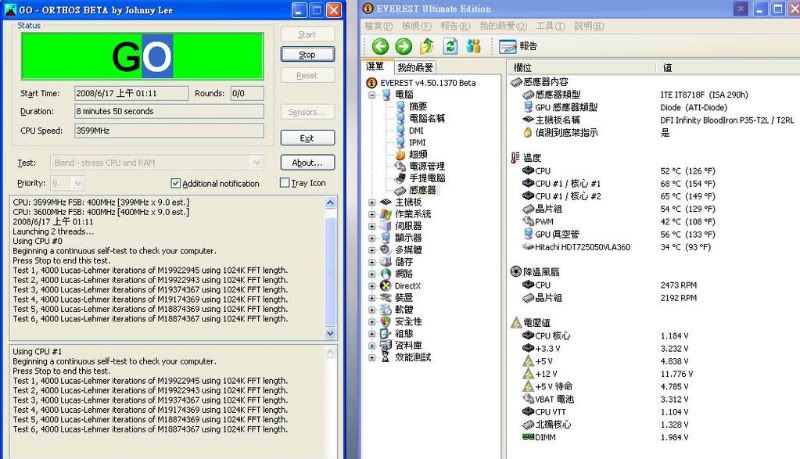This screenshot has height=459, width=800.
Task: Click up arrow of CPU #0 log scrollbar
Action: (x=330, y=203)
